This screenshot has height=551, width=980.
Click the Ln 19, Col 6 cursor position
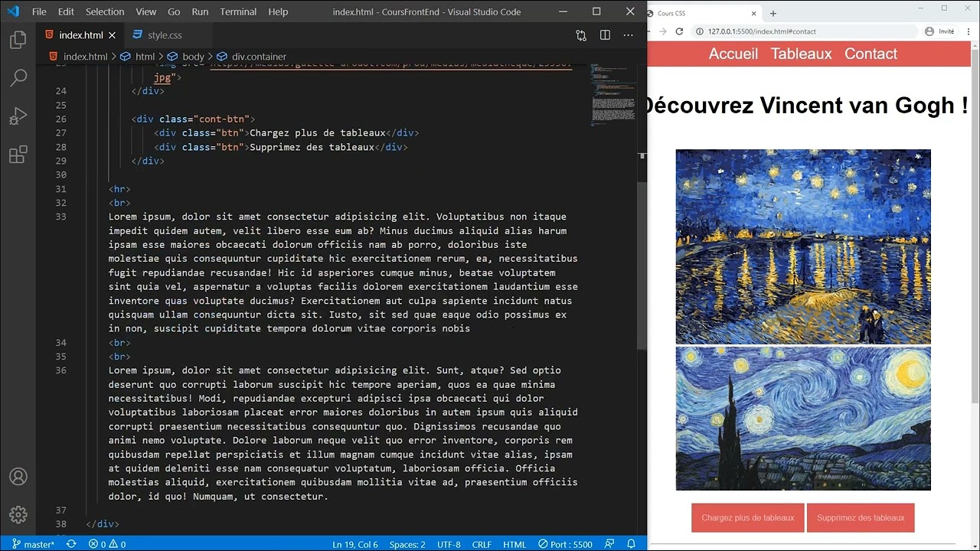pyautogui.click(x=355, y=544)
